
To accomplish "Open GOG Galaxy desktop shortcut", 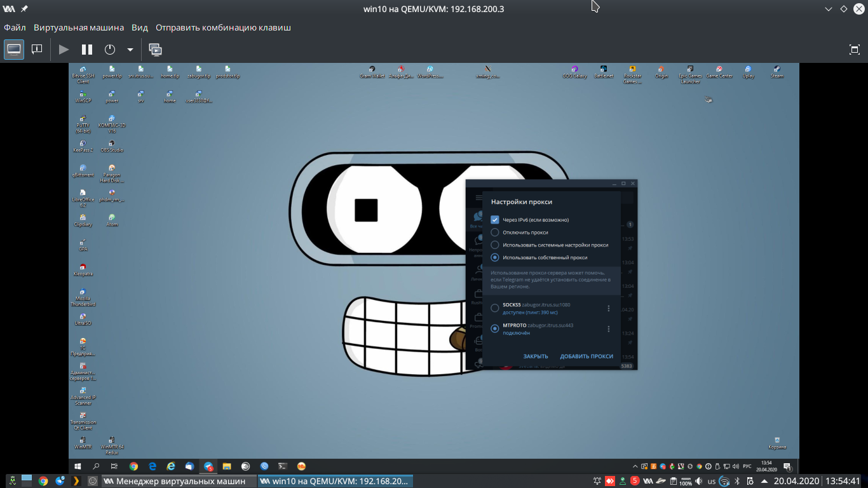I will click(574, 72).
